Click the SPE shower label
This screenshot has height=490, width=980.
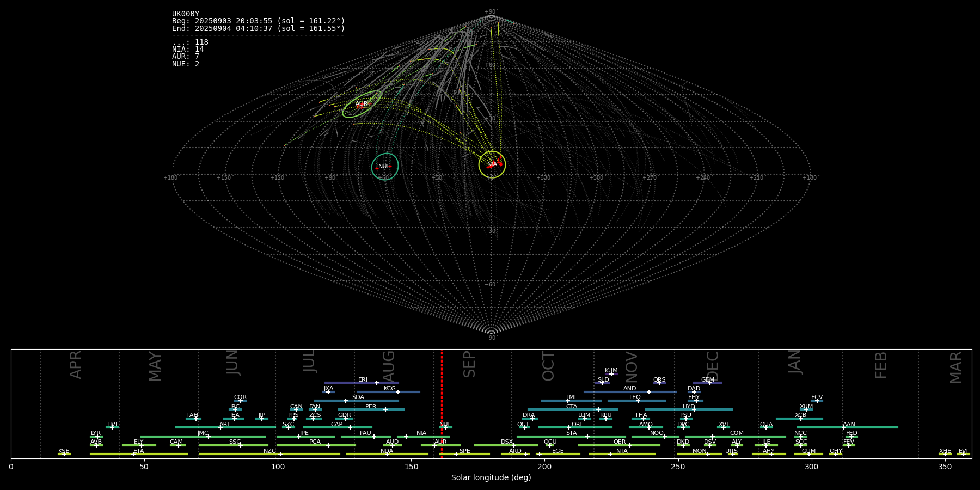[465, 451]
